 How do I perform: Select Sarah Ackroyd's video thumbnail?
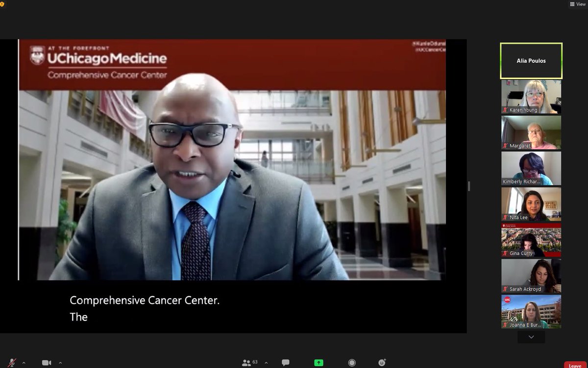(x=531, y=276)
